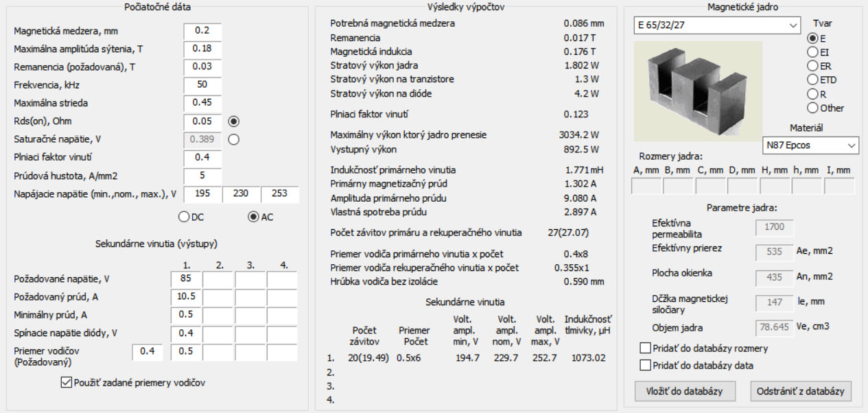Select the ETD core shape radio button

coord(812,80)
